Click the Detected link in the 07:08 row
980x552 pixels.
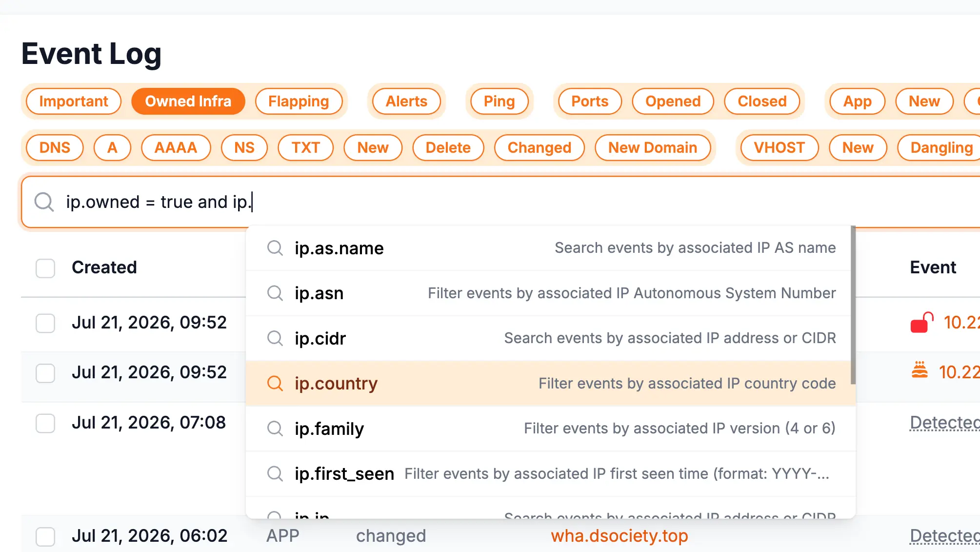pos(945,423)
